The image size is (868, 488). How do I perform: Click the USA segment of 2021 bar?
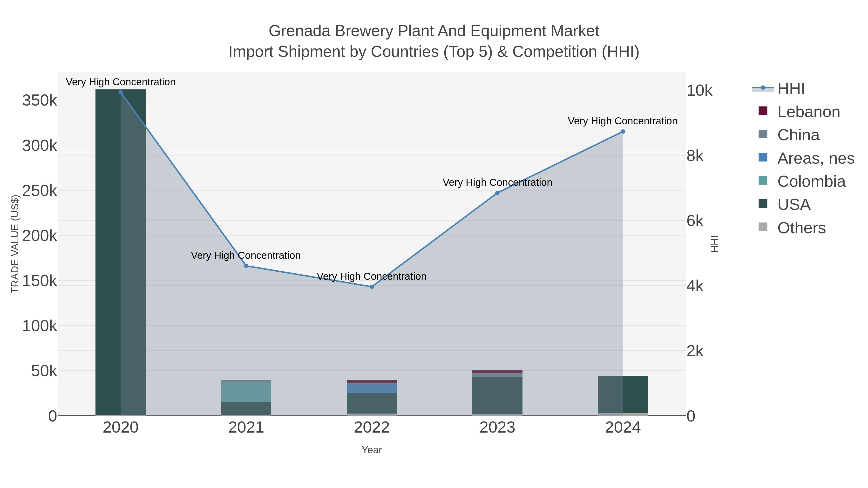click(x=246, y=409)
